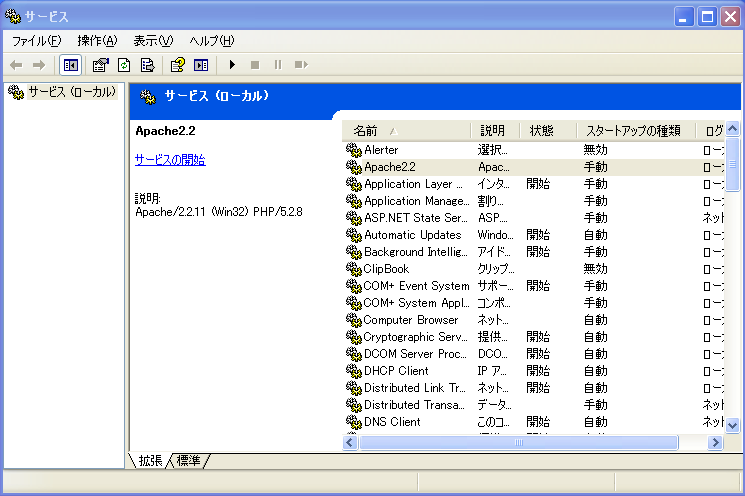Sort by the 名前 column header
745x496 pixels.
coord(406,131)
